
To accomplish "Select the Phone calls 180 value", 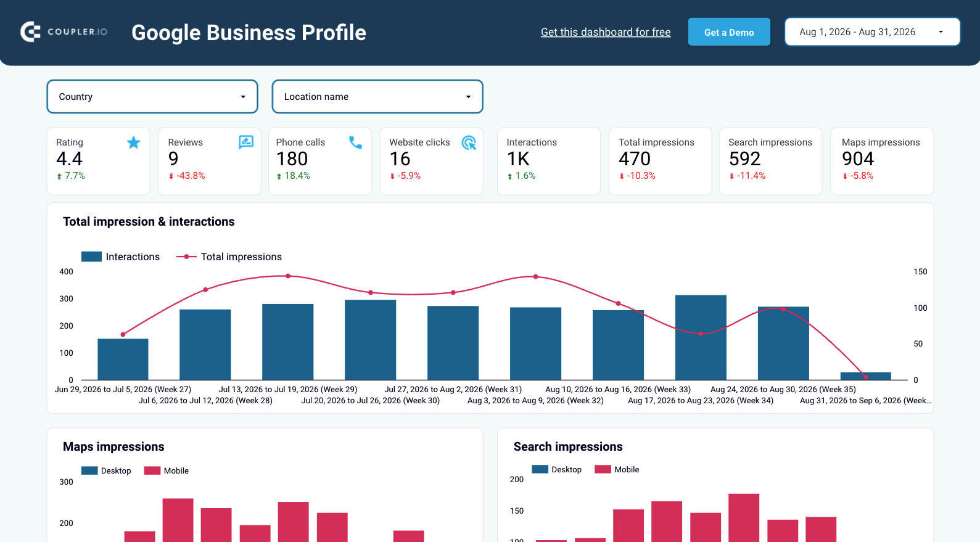I will click(292, 159).
